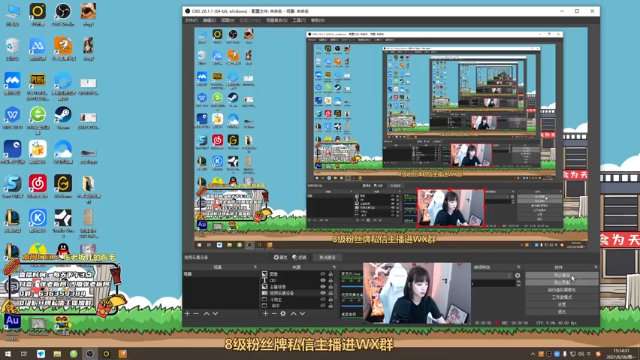Start the Virtual Camera

(562, 290)
